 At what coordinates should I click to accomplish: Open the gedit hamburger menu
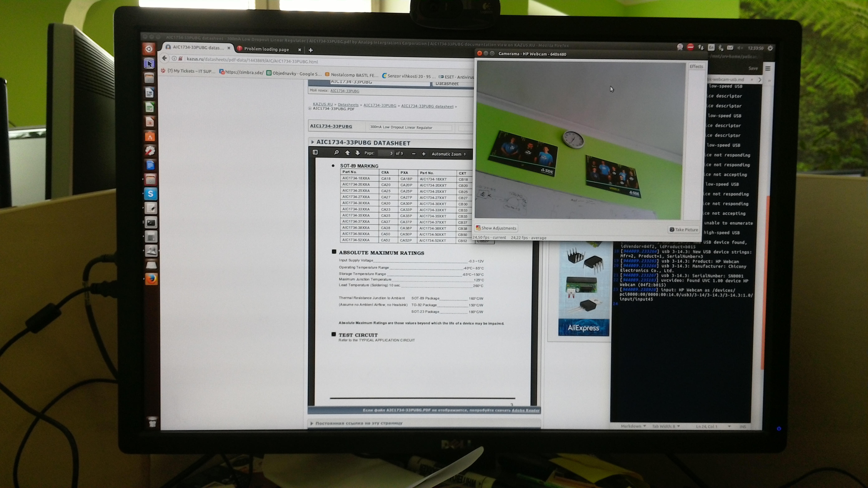[x=768, y=69]
